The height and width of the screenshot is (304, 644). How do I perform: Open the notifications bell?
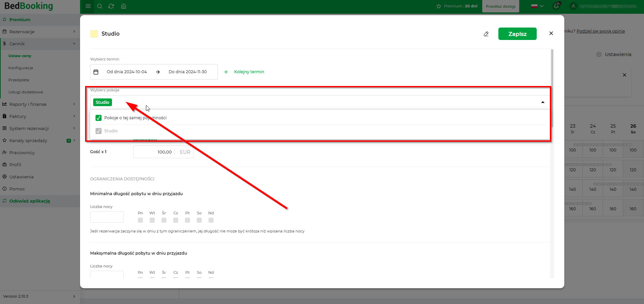556,6
